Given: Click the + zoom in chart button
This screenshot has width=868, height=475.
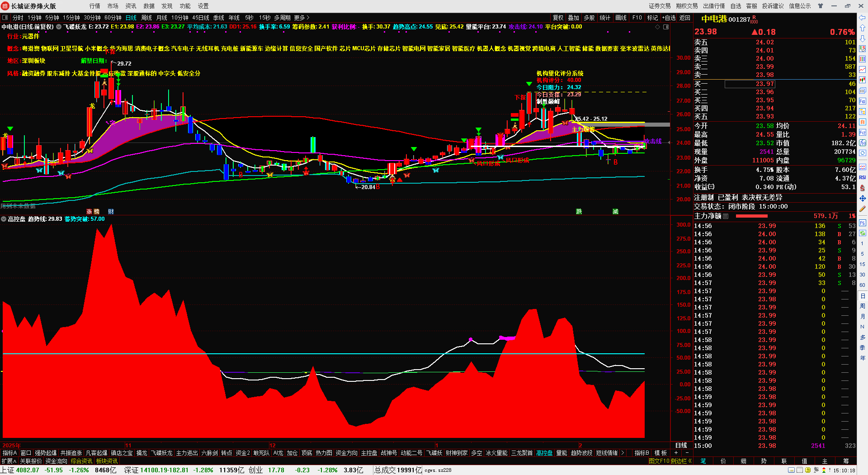Looking at the screenshot, I should [676, 453].
